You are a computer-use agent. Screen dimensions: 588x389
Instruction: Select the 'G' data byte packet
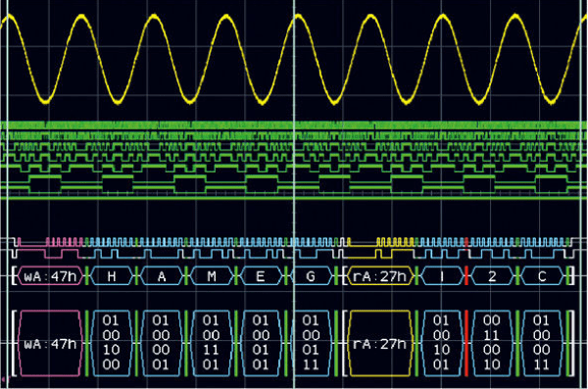311,276
